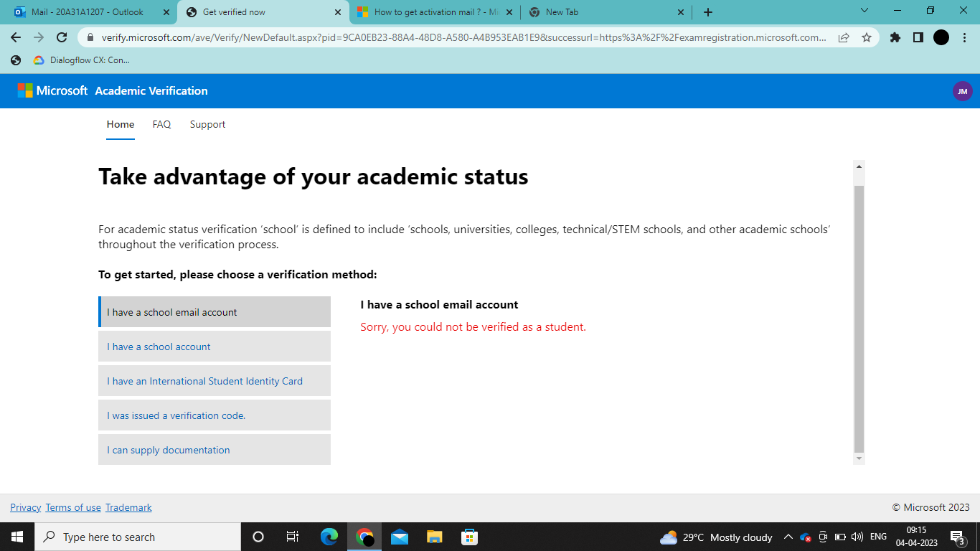Open the Extensions puzzle icon
The height and width of the screenshot is (551, 980).
point(895,37)
